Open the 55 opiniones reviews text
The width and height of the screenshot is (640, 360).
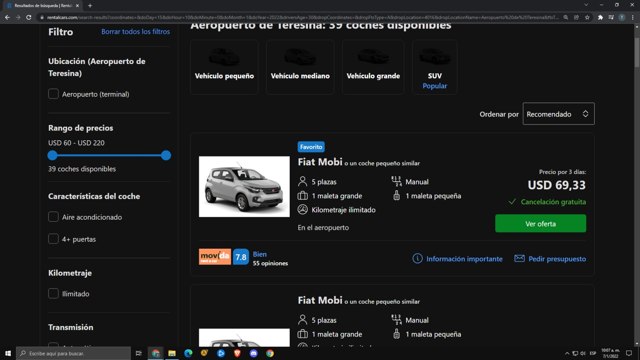pyautogui.click(x=270, y=263)
